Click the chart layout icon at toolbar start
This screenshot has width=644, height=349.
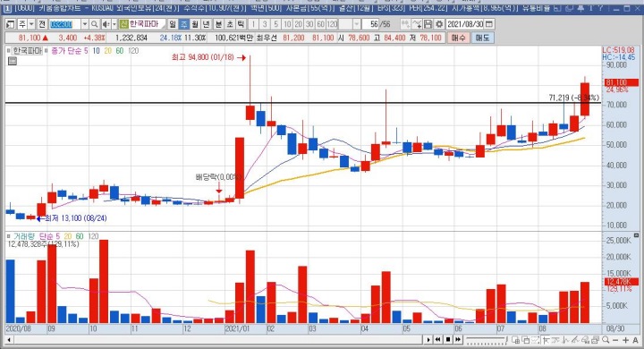tap(10, 24)
